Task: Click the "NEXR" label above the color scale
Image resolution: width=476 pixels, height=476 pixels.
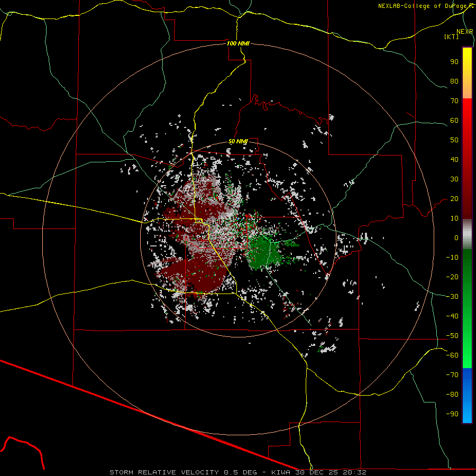Action: pyautogui.click(x=464, y=32)
